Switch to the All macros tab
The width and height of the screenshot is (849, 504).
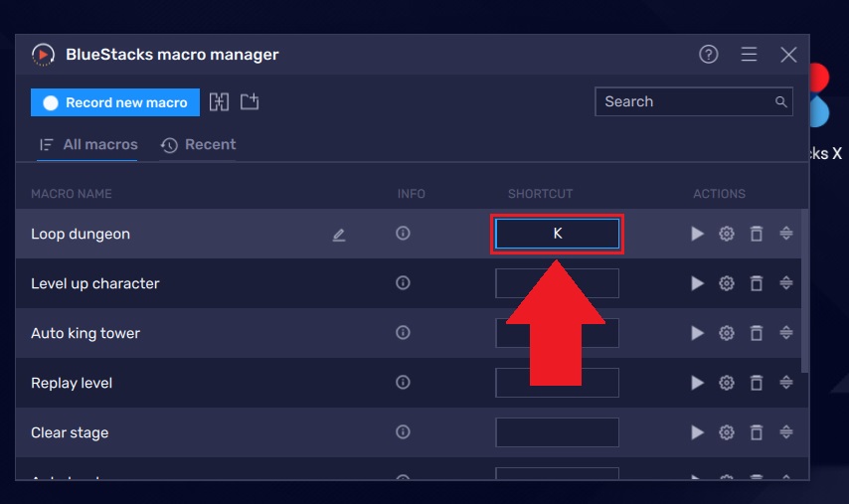[x=87, y=145]
